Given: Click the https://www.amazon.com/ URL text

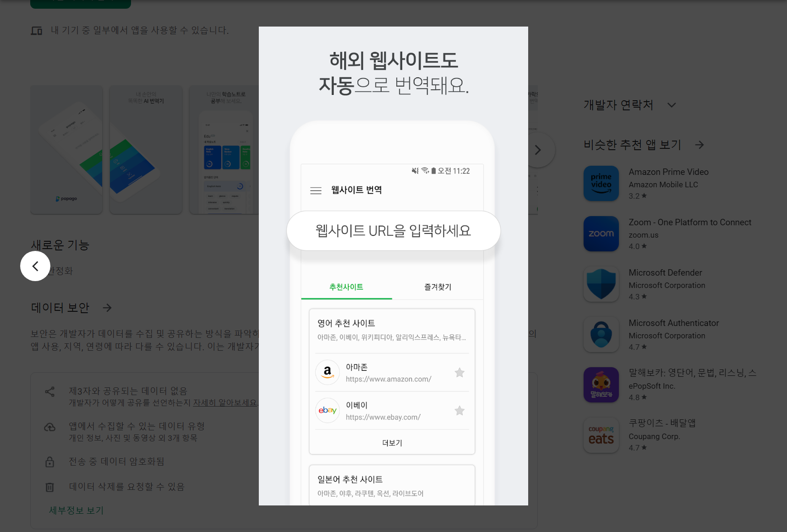Looking at the screenshot, I should [388, 379].
